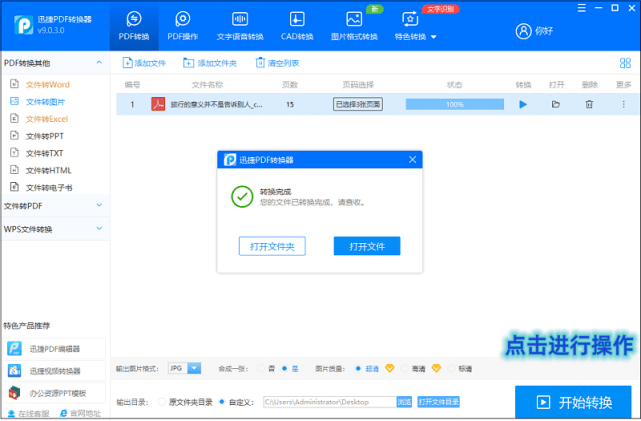Screen dimensions: 641x421
Task: Select 文件转Excel in sidebar
Action: (47, 119)
